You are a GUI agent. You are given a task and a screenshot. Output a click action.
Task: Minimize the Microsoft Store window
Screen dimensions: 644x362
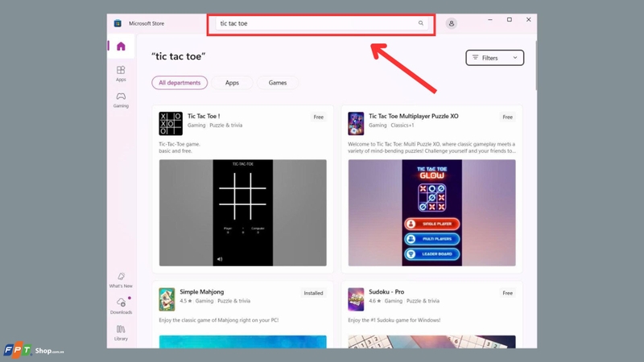click(x=490, y=19)
